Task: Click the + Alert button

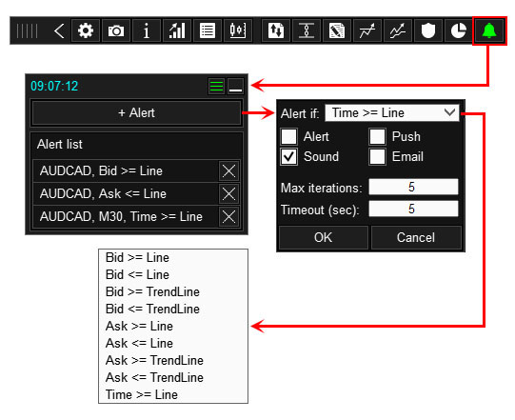Action: tap(136, 113)
